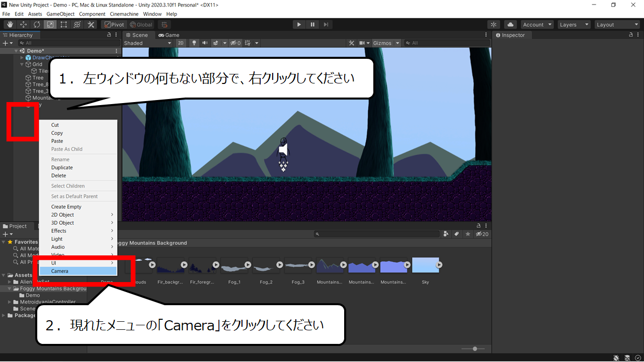The image size is (644, 362).
Task: Toggle hidden packages count in Project panel
Action: 482,234
